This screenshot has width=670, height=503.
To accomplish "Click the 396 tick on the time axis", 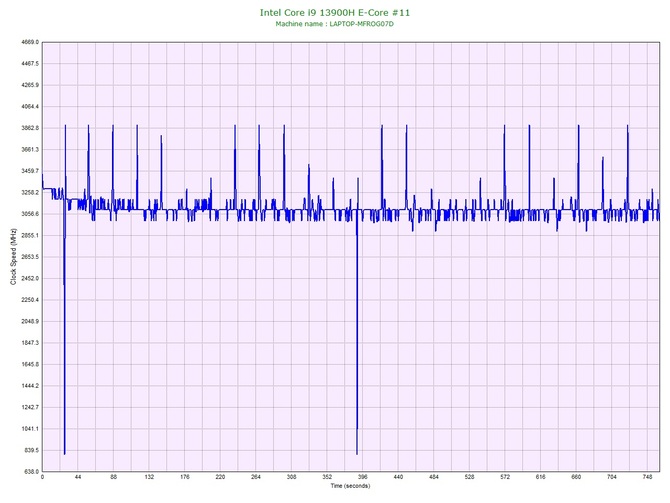I will coord(363,477).
